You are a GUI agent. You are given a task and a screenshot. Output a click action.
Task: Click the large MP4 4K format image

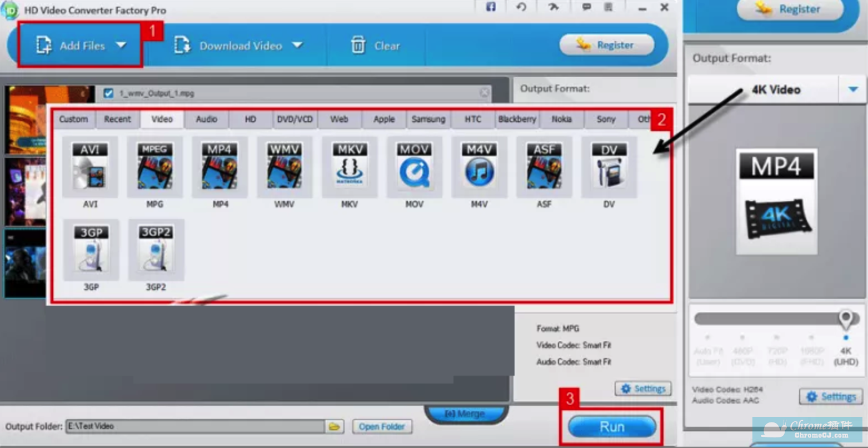tap(776, 201)
